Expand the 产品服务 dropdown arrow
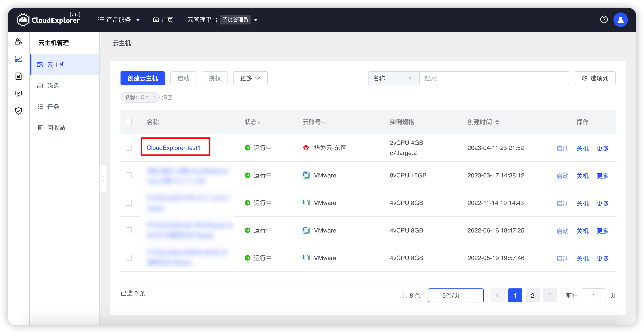 (x=138, y=20)
